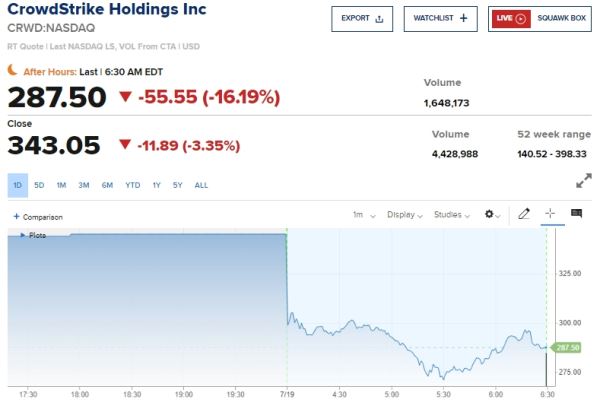Open the Studies dropdown menu

pyautogui.click(x=452, y=215)
